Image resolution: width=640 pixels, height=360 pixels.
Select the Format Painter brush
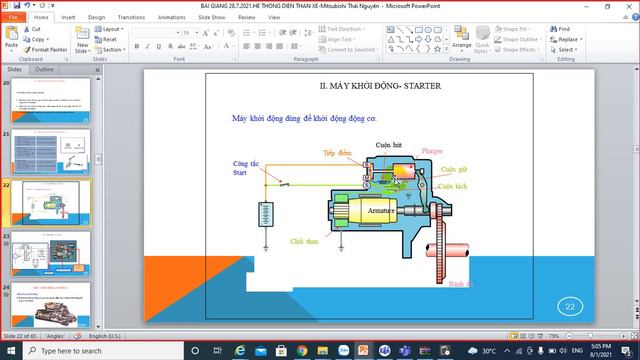(x=27, y=49)
